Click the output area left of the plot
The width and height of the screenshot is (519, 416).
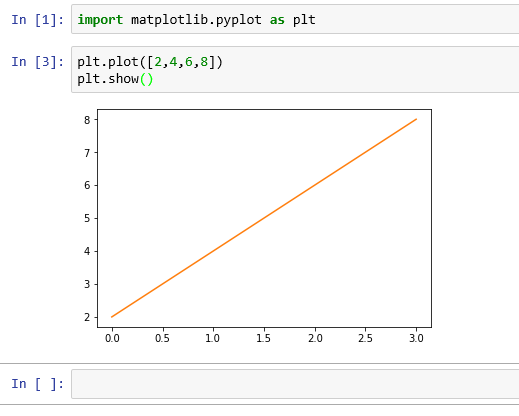click(x=40, y=227)
